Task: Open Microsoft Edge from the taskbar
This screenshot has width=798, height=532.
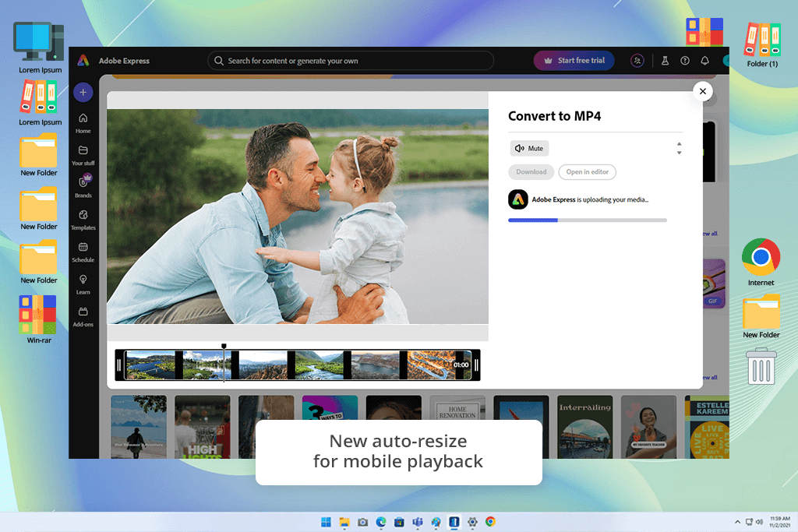Action: (381, 522)
